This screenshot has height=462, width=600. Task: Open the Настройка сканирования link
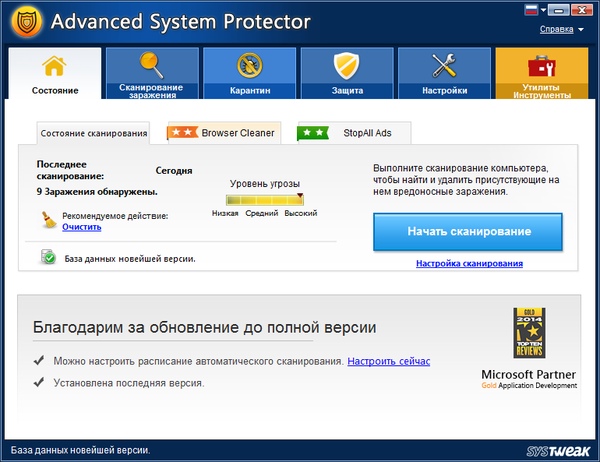(x=469, y=264)
